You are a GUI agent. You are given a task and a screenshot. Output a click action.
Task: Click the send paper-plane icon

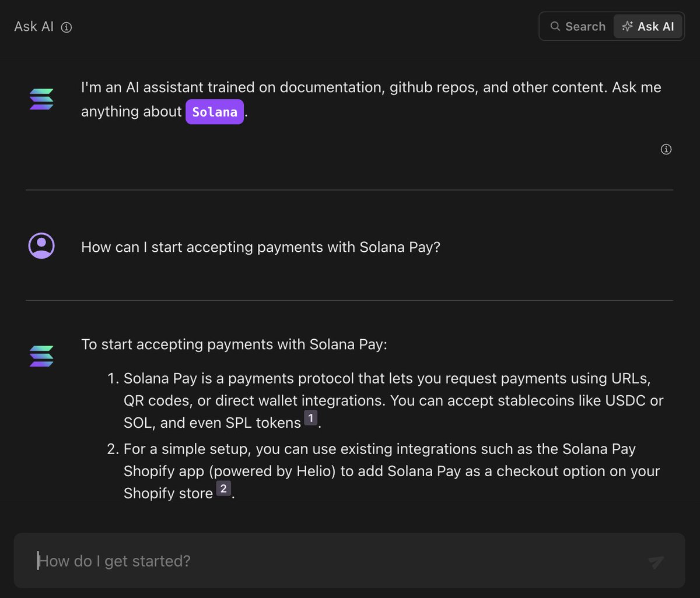pos(656,561)
